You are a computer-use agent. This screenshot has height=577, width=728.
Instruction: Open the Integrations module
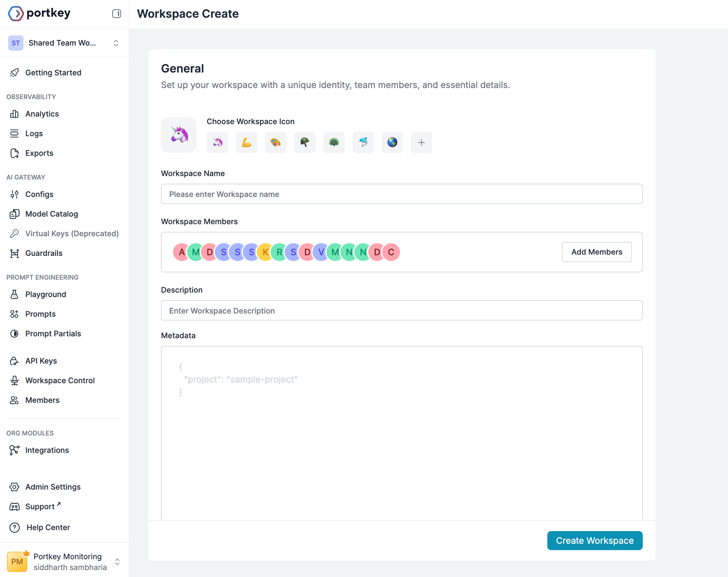(x=47, y=450)
